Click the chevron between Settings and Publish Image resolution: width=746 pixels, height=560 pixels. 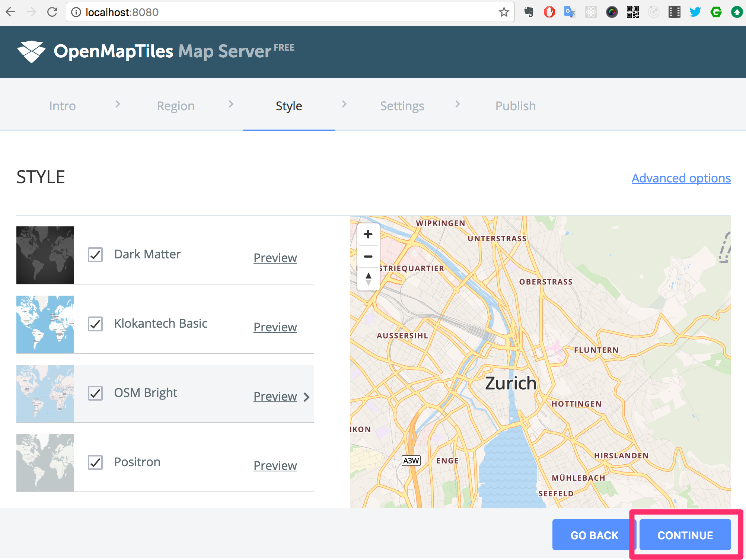point(458,104)
